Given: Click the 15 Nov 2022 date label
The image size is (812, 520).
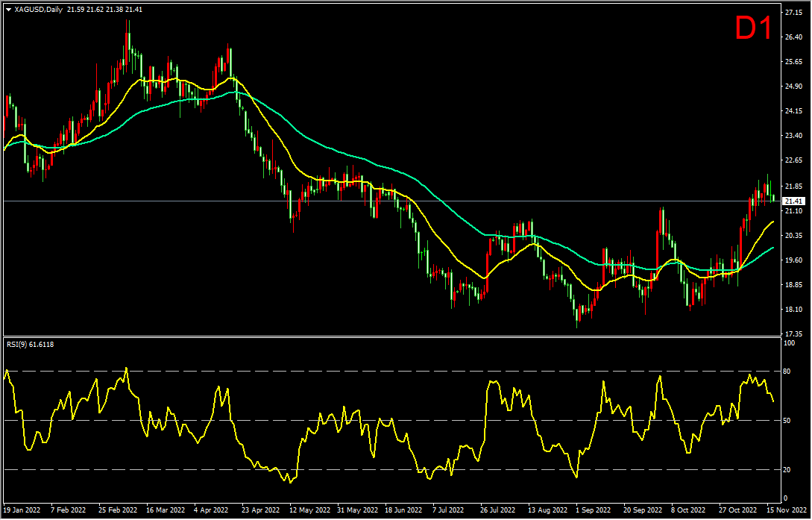Looking at the screenshot, I should 786,510.
